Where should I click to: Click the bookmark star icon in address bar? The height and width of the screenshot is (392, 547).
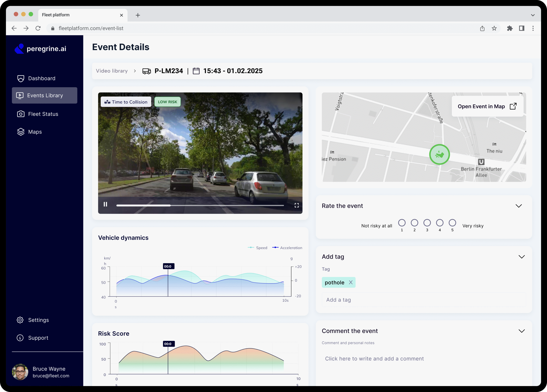(494, 28)
